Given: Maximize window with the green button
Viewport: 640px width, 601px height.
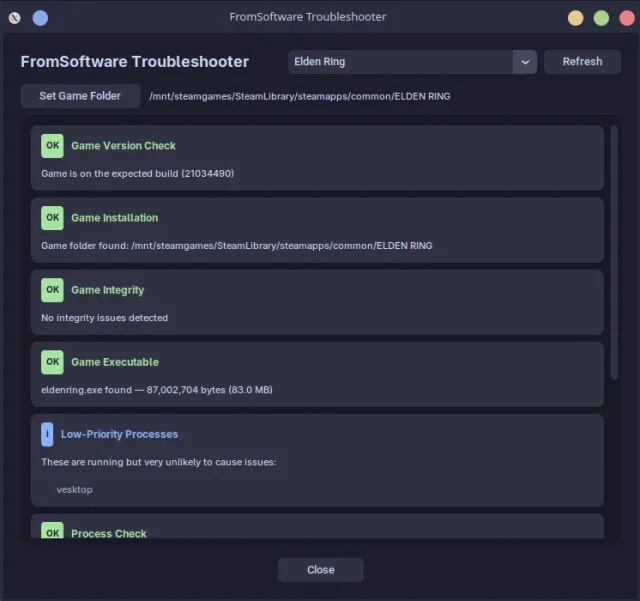Looking at the screenshot, I should [x=601, y=18].
